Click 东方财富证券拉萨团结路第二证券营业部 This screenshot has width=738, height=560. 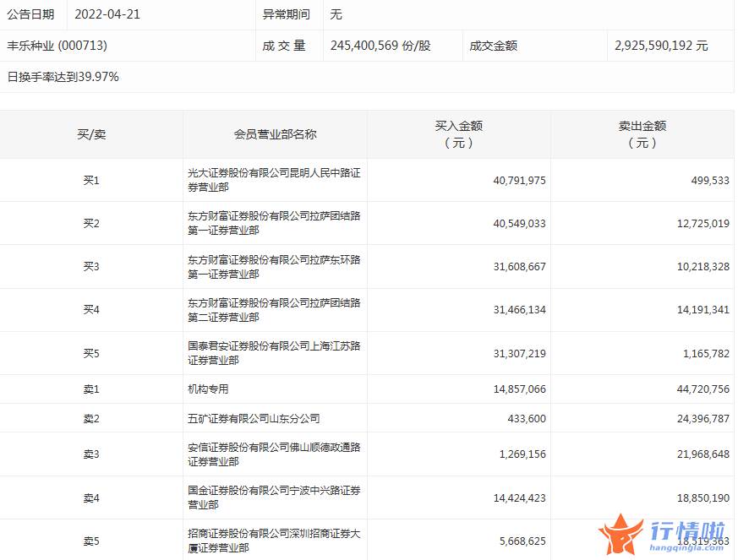pyautogui.click(x=274, y=310)
